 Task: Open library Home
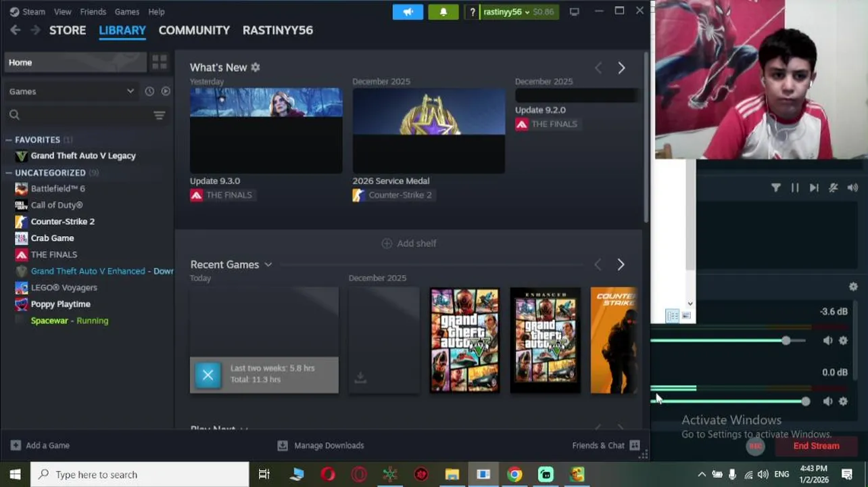pyautogui.click(x=74, y=62)
